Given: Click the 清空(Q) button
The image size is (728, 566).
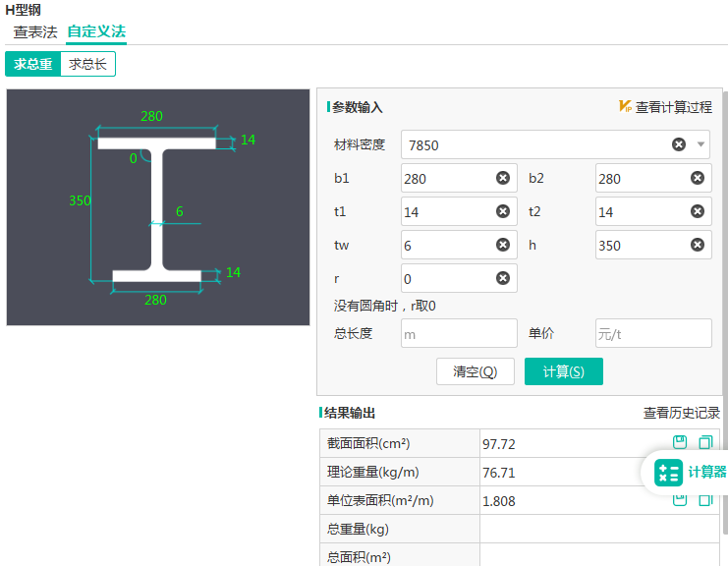Looking at the screenshot, I should tap(475, 371).
